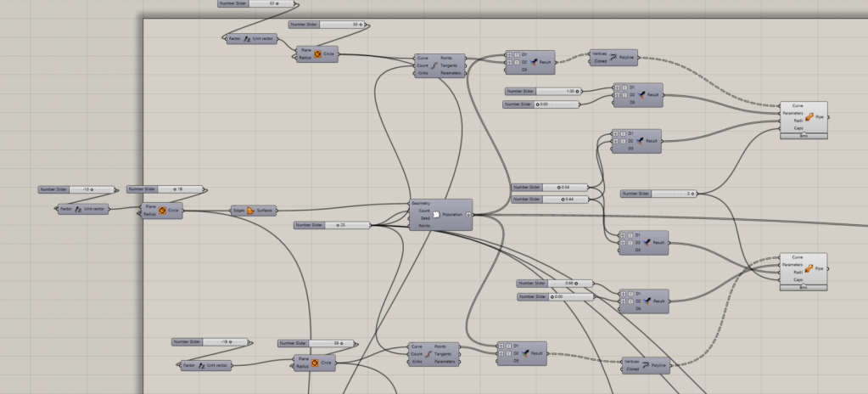Image resolution: width=868 pixels, height=394 pixels.
Task: Click the Number Slider showing value 50
Action: 327,25
